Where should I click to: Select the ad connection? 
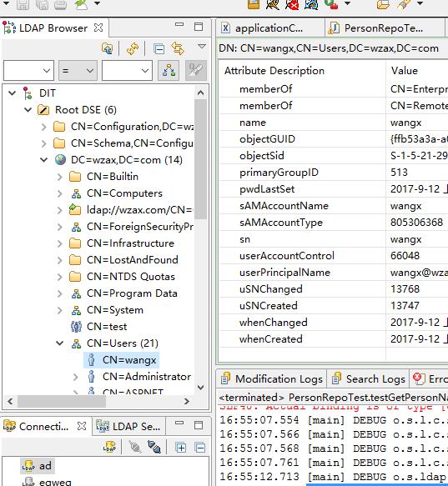tap(38, 465)
